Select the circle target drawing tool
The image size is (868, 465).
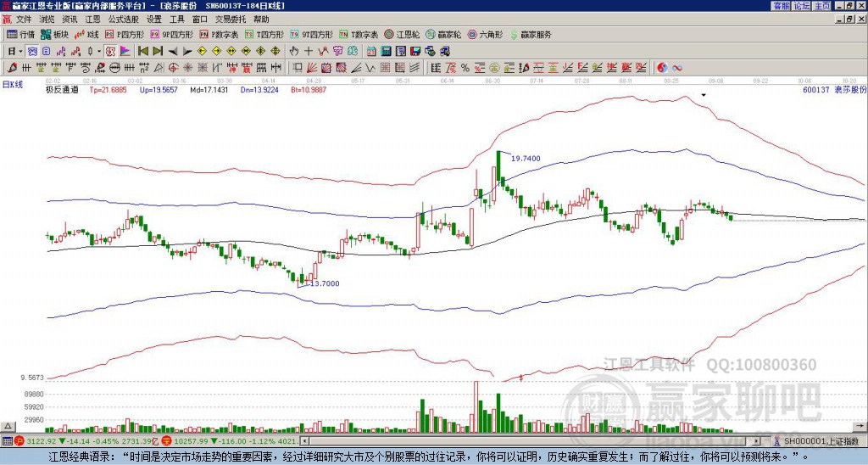pyautogui.click(x=173, y=68)
